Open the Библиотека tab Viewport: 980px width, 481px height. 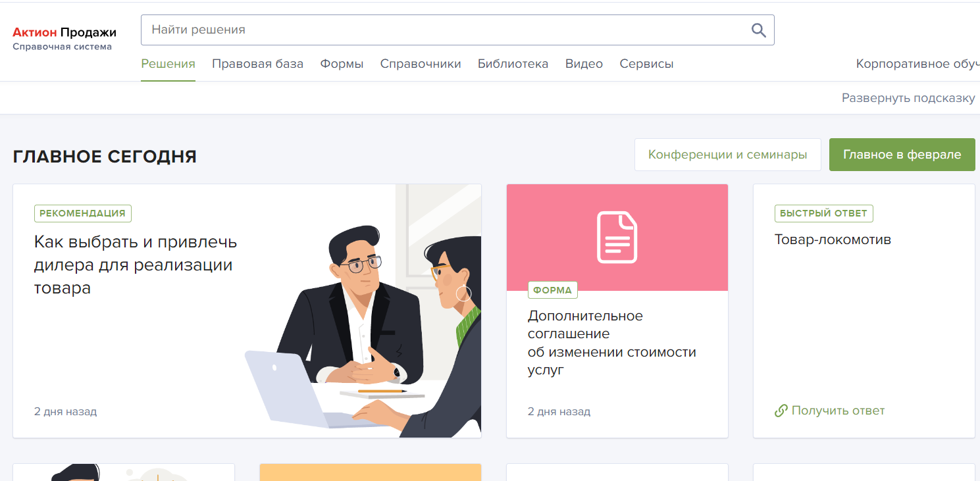[513, 64]
